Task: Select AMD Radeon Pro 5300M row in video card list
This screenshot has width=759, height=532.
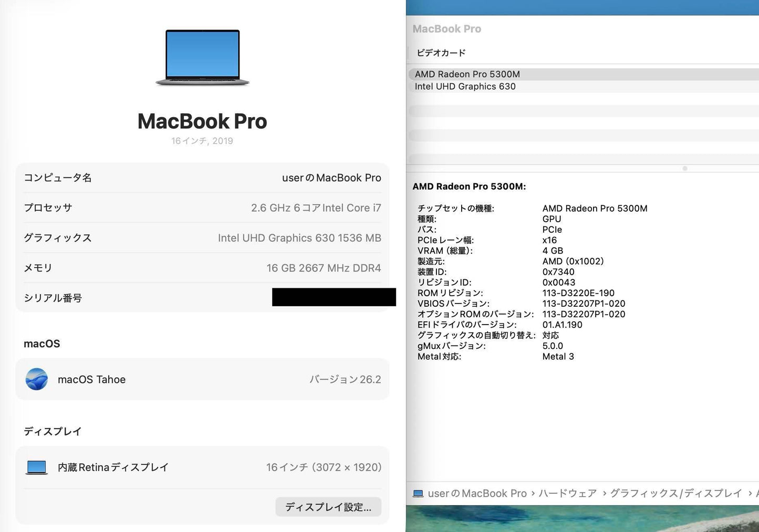Action: pos(584,74)
